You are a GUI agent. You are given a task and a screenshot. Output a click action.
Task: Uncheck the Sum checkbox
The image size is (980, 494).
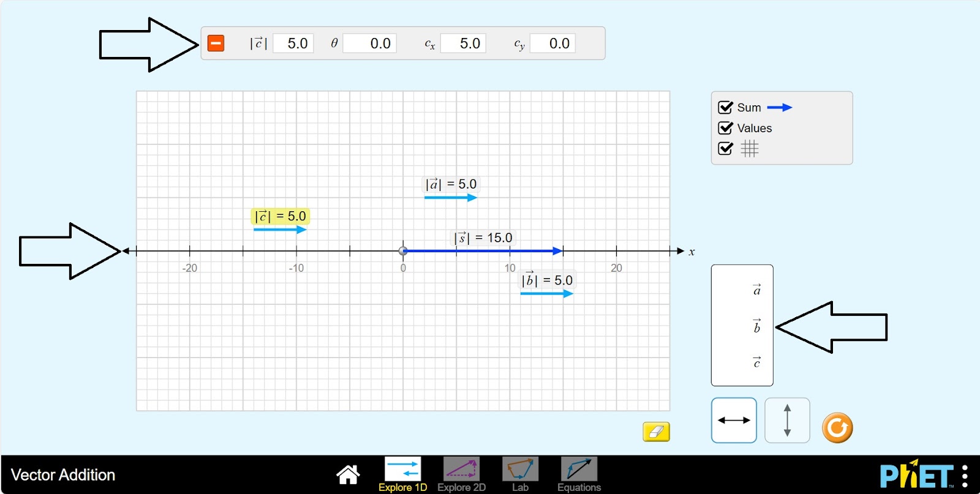[x=726, y=108]
